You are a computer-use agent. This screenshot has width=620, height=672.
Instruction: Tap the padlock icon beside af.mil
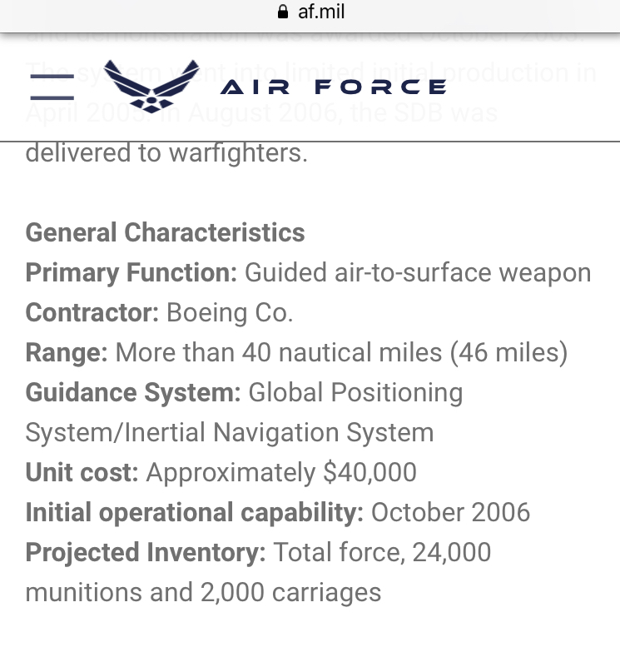[x=283, y=12]
